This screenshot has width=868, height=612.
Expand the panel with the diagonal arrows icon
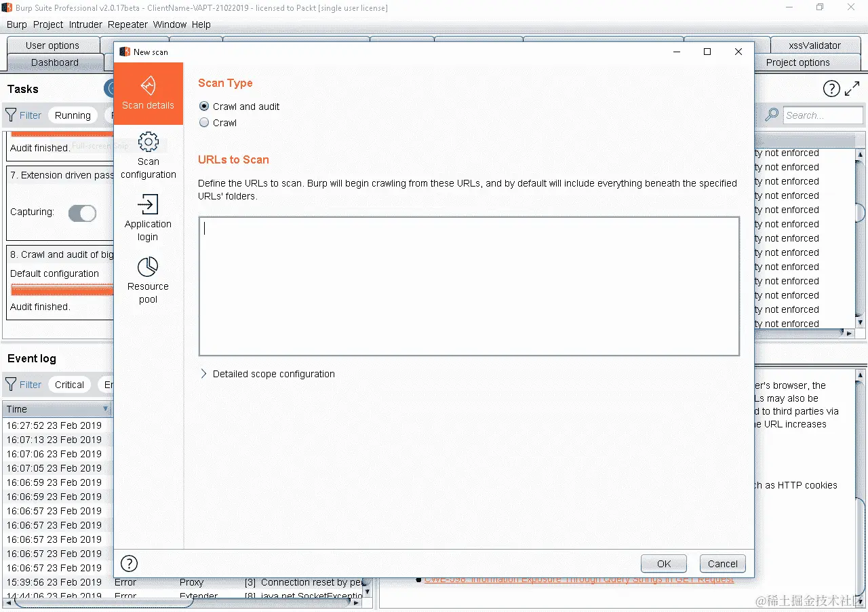(x=852, y=88)
